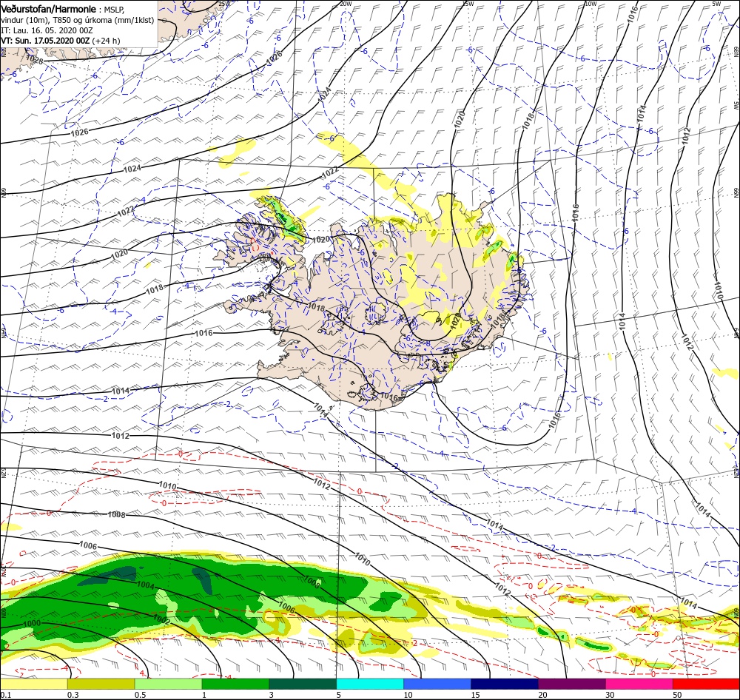
Task: Click the light yellow 0.1 legend swatch
Action: point(34,684)
